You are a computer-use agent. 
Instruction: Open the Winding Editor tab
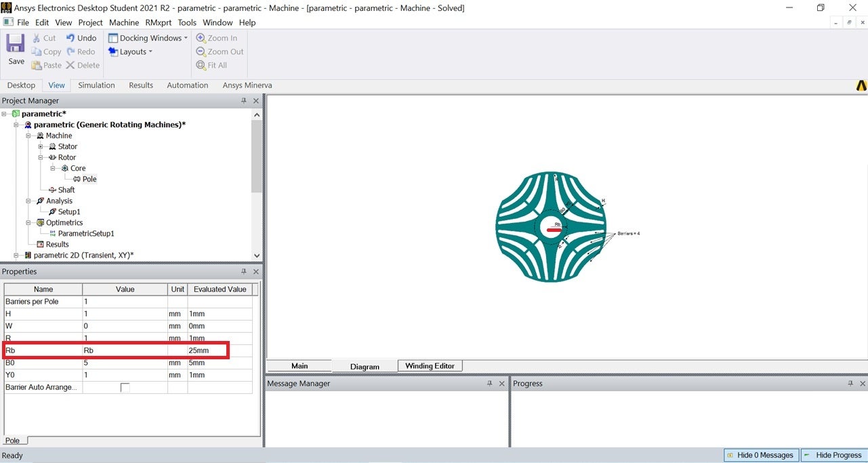(430, 366)
